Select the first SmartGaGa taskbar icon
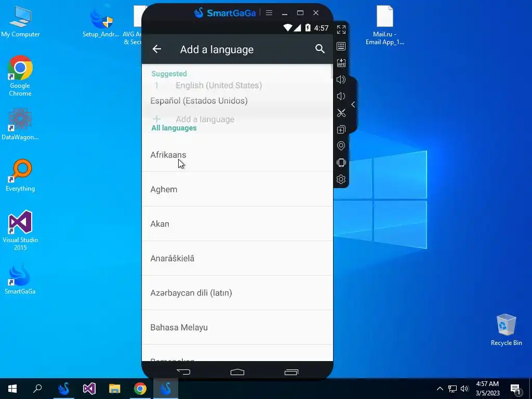Screen dimensions: 532x399 tap(64, 389)
